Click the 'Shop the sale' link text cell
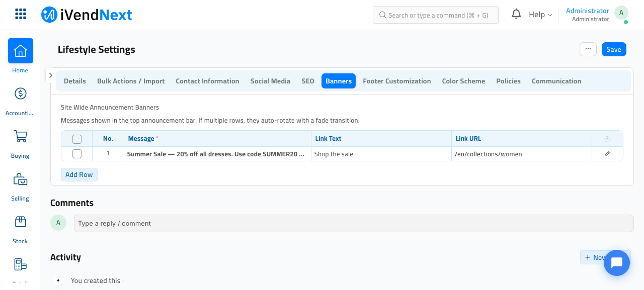This screenshot has width=644, height=290. click(381, 154)
